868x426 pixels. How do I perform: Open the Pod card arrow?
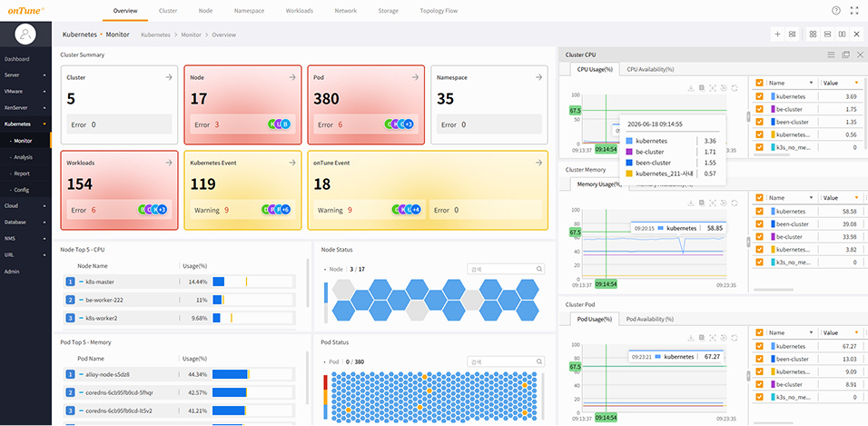click(415, 77)
